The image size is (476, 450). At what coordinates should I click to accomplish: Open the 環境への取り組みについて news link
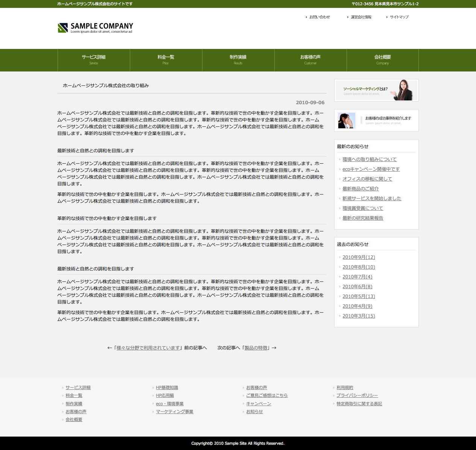370,159
